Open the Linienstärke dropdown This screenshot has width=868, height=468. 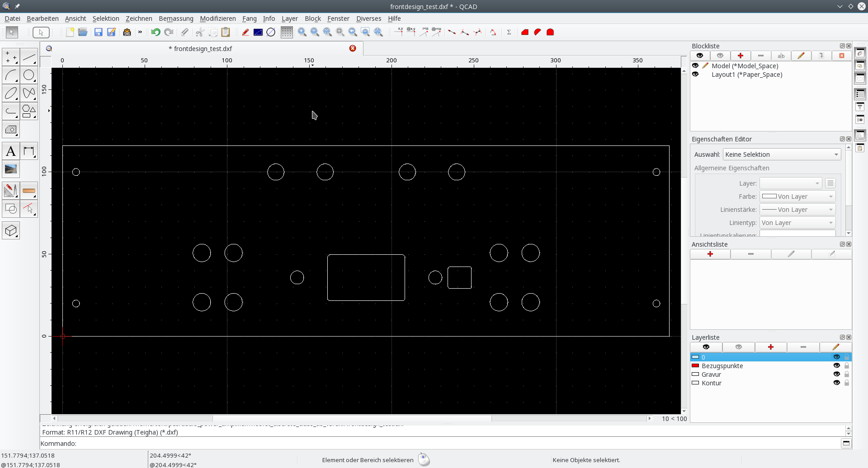point(797,210)
